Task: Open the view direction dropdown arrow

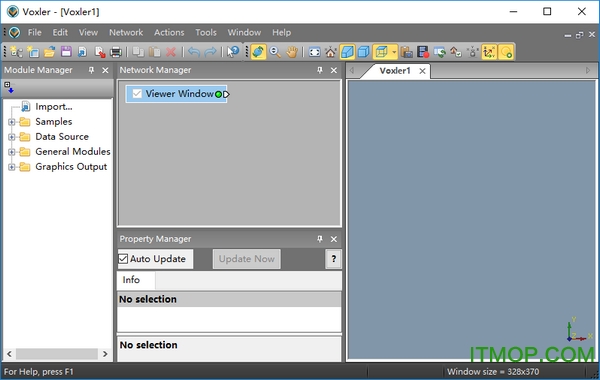Action: click(x=394, y=52)
